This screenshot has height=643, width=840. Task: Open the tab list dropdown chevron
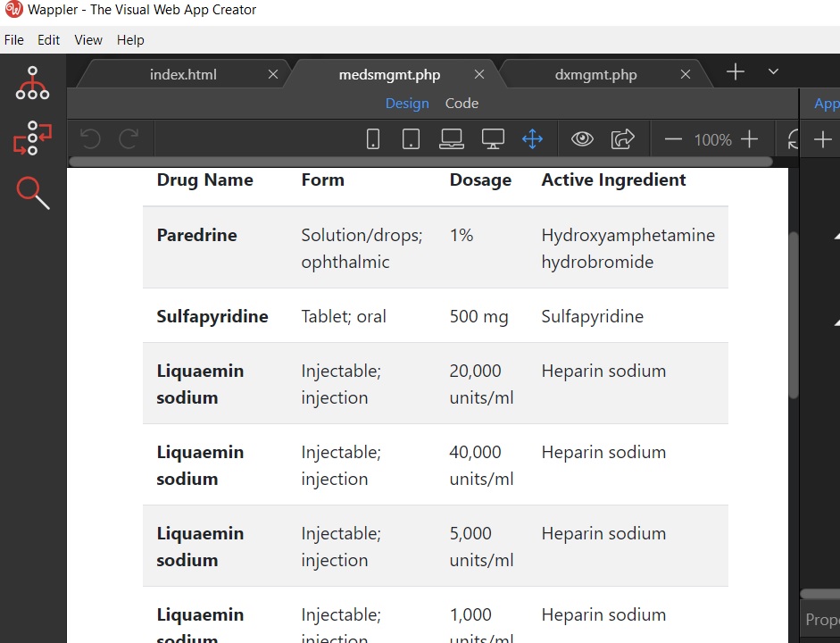[x=773, y=71]
